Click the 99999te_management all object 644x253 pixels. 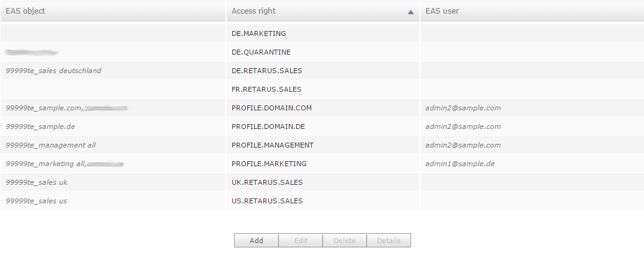tap(50, 145)
